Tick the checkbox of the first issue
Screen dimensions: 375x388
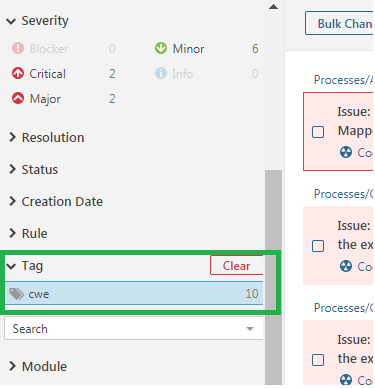point(318,132)
